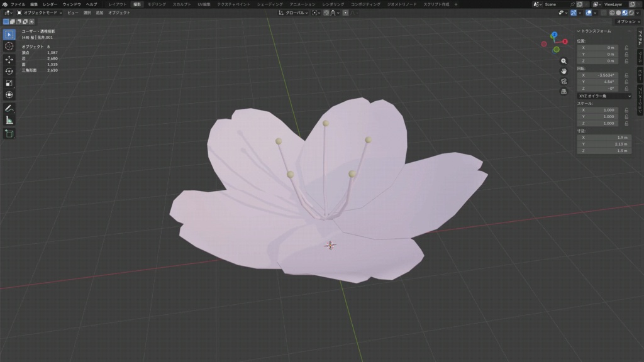The image size is (644, 362).
Task: Select the Rotate tool in the toolbar
Action: 9,72
